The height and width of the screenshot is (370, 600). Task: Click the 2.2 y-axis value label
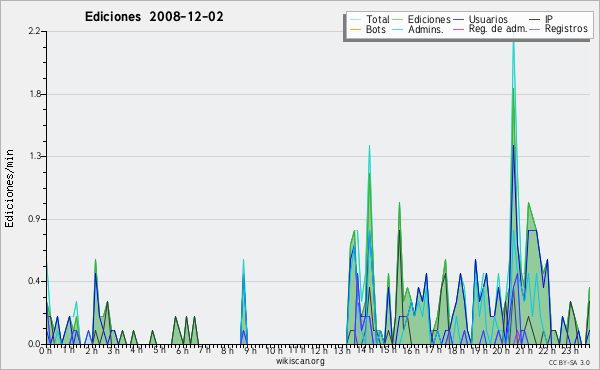(34, 31)
